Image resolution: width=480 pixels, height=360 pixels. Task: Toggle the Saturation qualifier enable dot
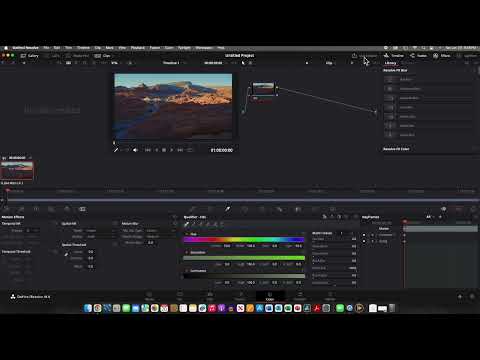coord(187,252)
